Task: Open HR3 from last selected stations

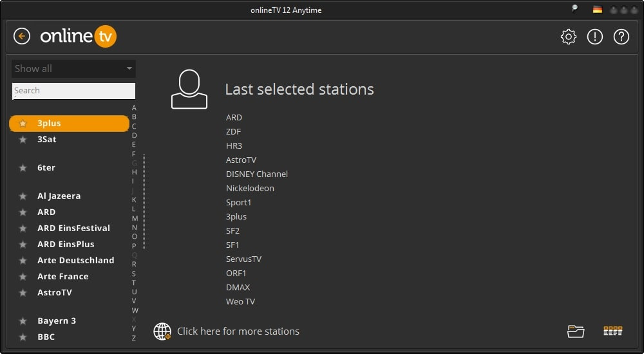Action: [x=234, y=146]
